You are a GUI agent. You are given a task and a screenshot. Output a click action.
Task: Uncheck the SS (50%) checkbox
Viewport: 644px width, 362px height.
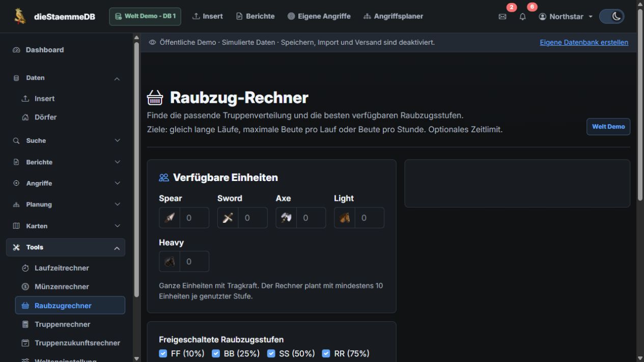coord(271,353)
